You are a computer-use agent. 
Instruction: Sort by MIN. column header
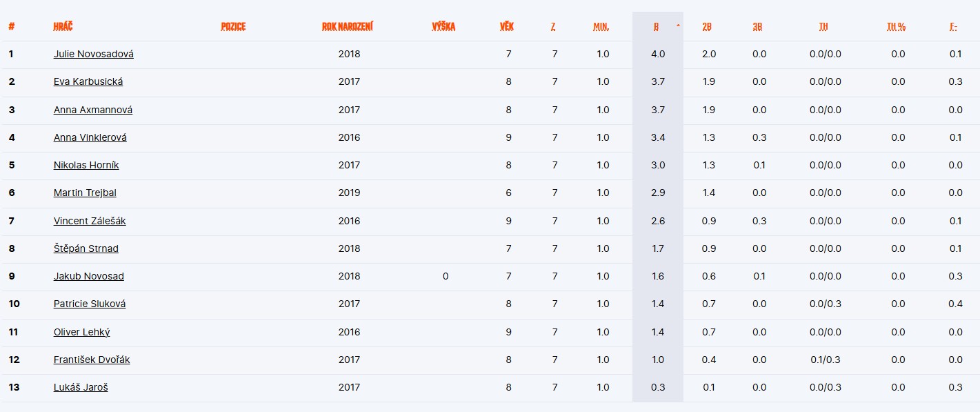pos(601,26)
